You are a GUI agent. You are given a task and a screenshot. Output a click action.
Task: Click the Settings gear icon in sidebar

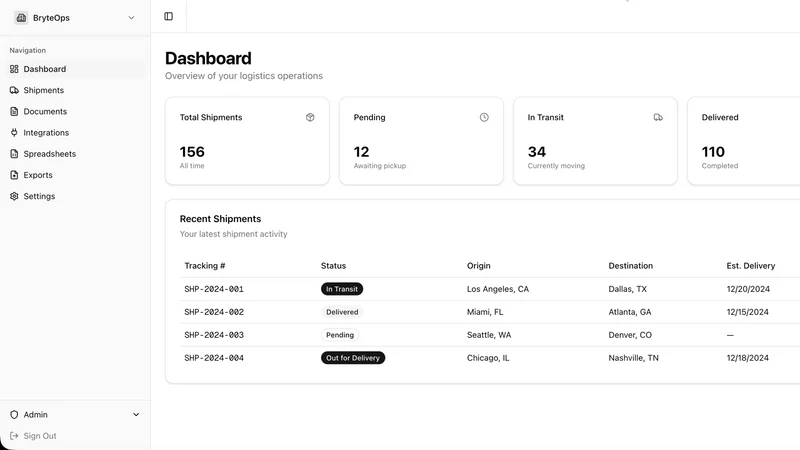pyautogui.click(x=14, y=196)
